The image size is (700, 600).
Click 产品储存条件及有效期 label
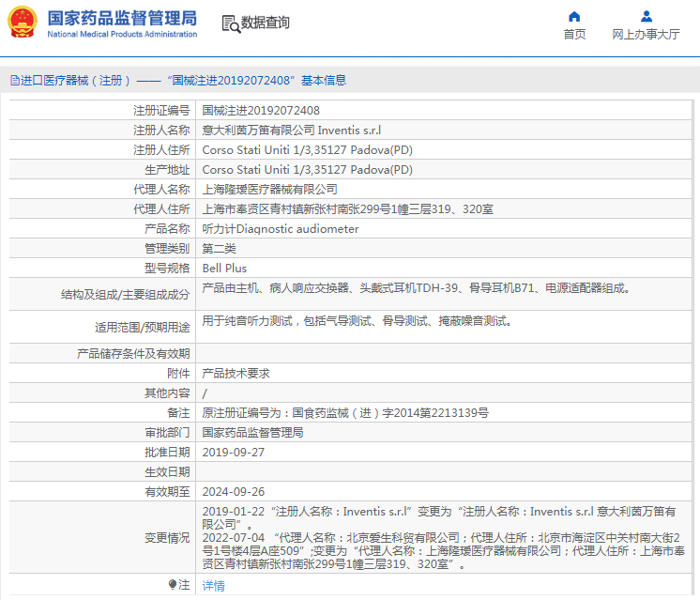coord(133,354)
